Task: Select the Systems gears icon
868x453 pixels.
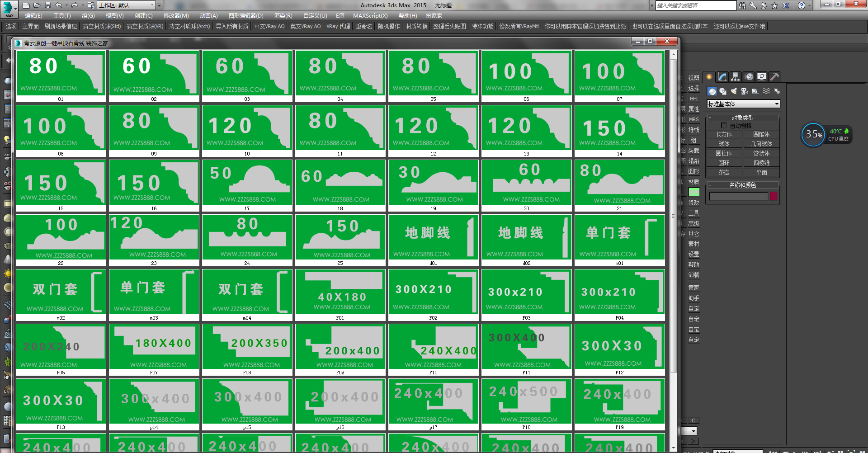Action: [x=777, y=91]
